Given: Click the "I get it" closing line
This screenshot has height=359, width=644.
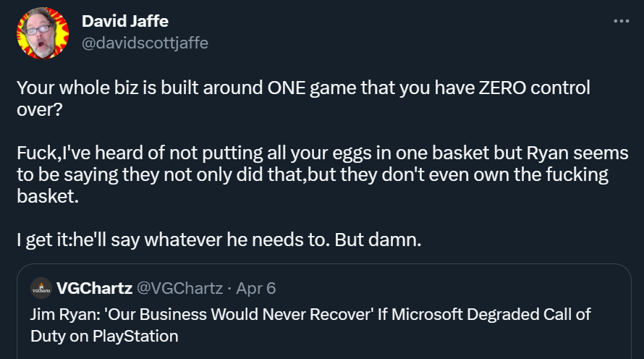Looking at the screenshot, I should click(217, 240).
